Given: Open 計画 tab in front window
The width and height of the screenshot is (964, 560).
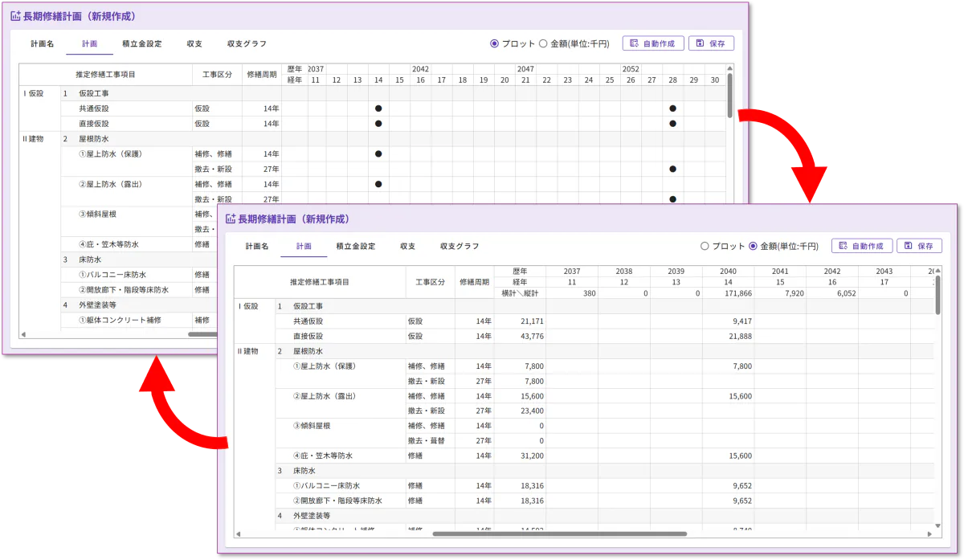Looking at the screenshot, I should 304,246.
